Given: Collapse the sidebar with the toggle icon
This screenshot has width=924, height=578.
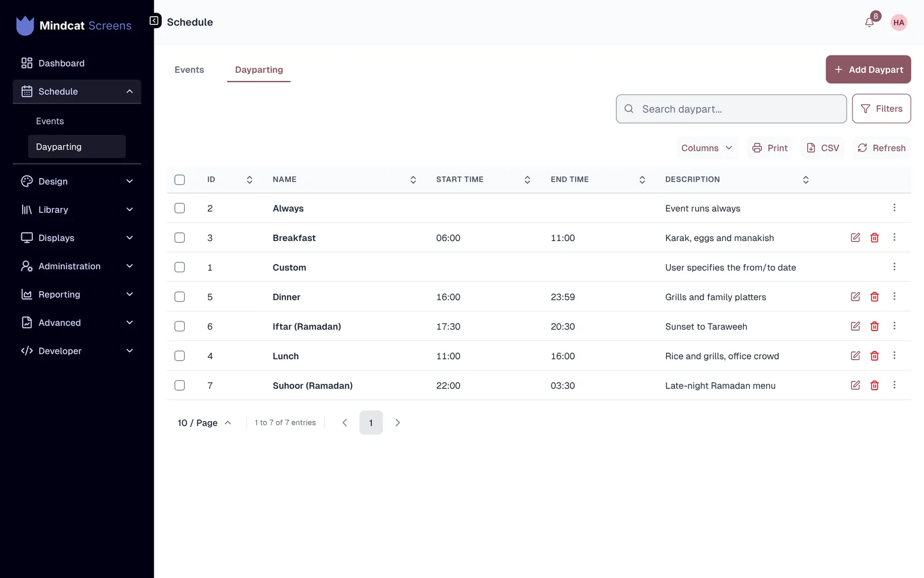Looking at the screenshot, I should [x=154, y=21].
